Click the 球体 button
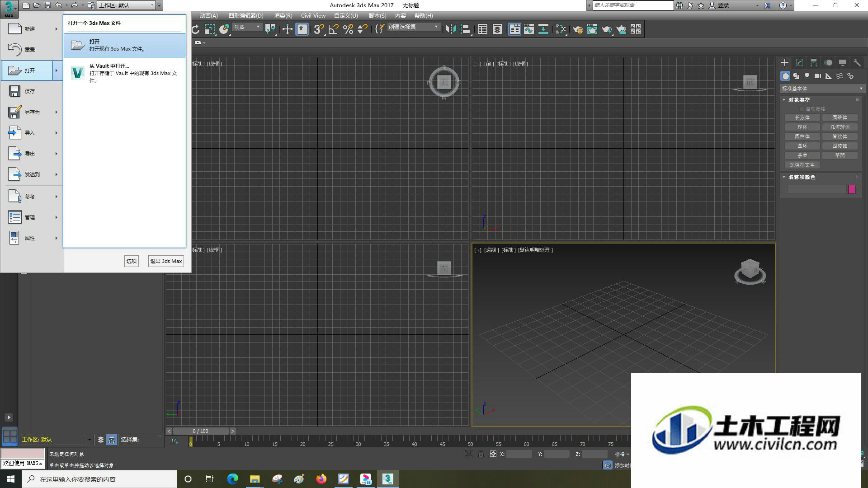This screenshot has width=868, height=488. (x=802, y=127)
